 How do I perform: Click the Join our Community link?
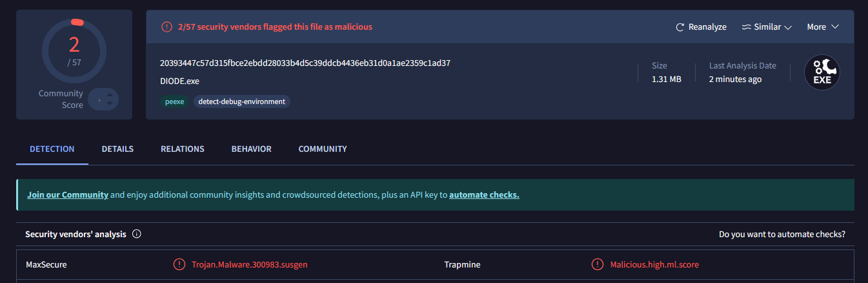tap(68, 194)
